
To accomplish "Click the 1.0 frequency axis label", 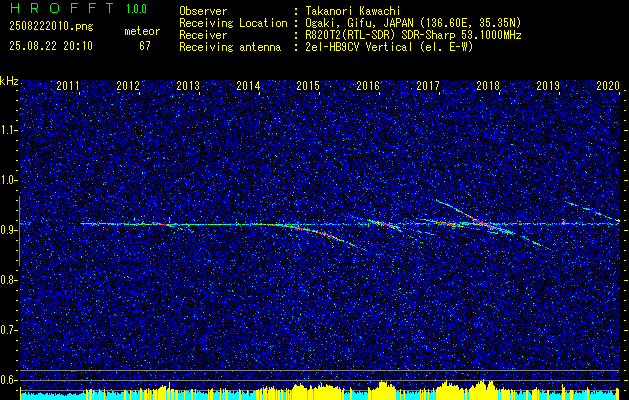I will coord(8,180).
